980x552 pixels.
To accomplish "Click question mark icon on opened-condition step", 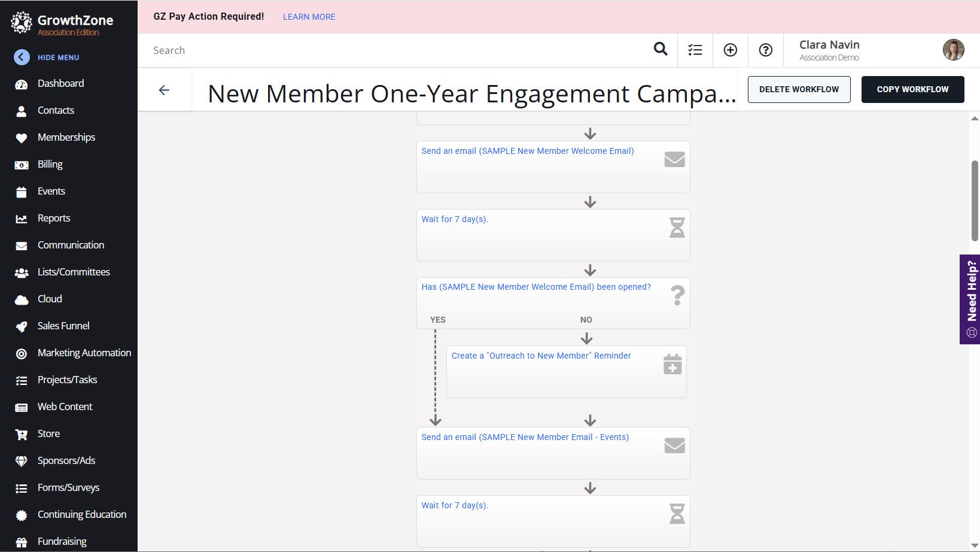I will tap(677, 295).
